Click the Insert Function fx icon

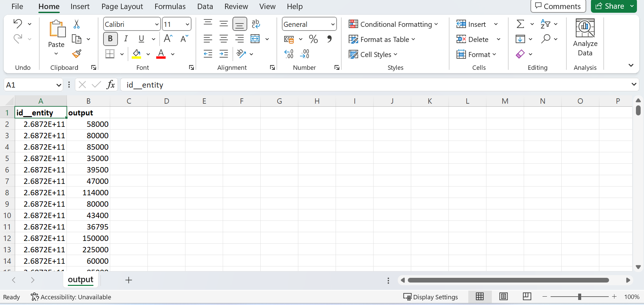point(111,85)
